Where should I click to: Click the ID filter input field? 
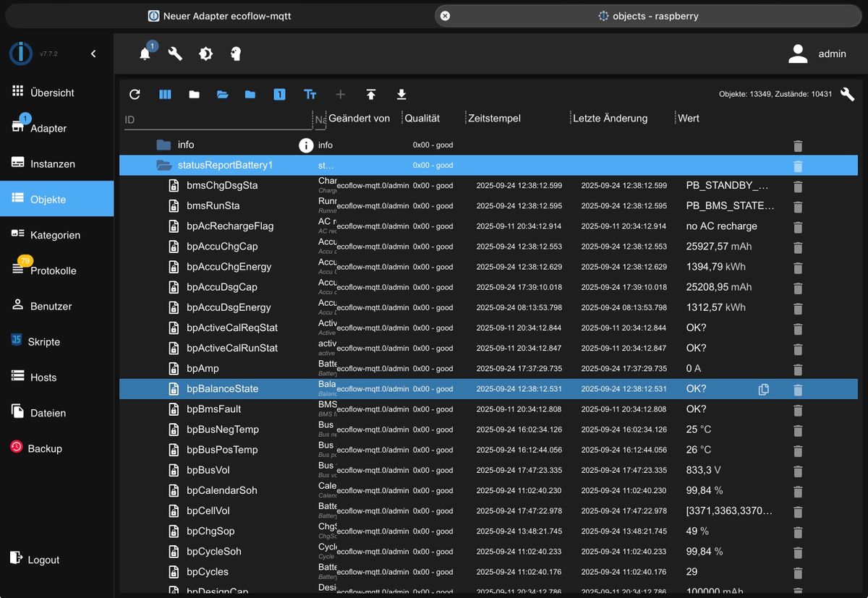[x=217, y=119]
